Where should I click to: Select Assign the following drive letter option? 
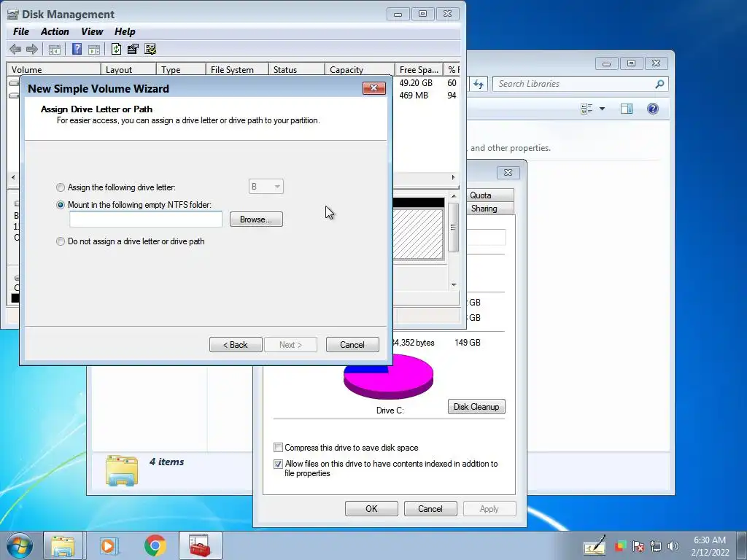[x=61, y=187]
